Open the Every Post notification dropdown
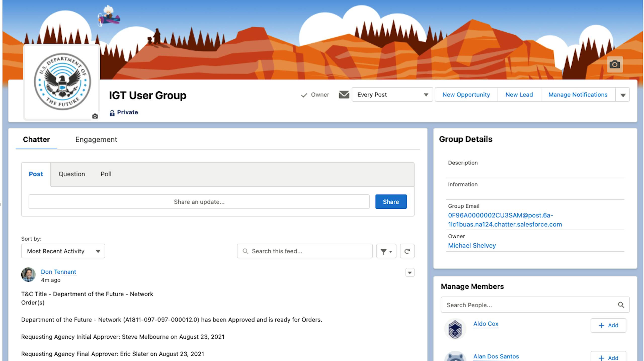The image size is (644, 361). [392, 95]
